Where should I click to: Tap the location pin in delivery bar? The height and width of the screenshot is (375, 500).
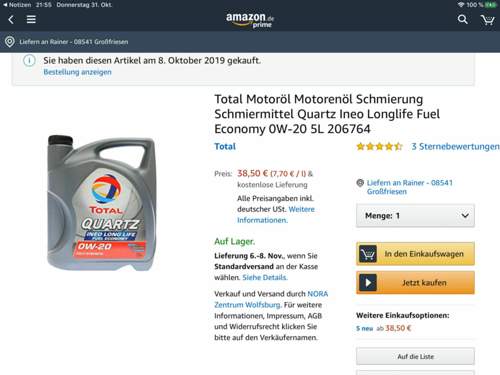tap(10, 42)
